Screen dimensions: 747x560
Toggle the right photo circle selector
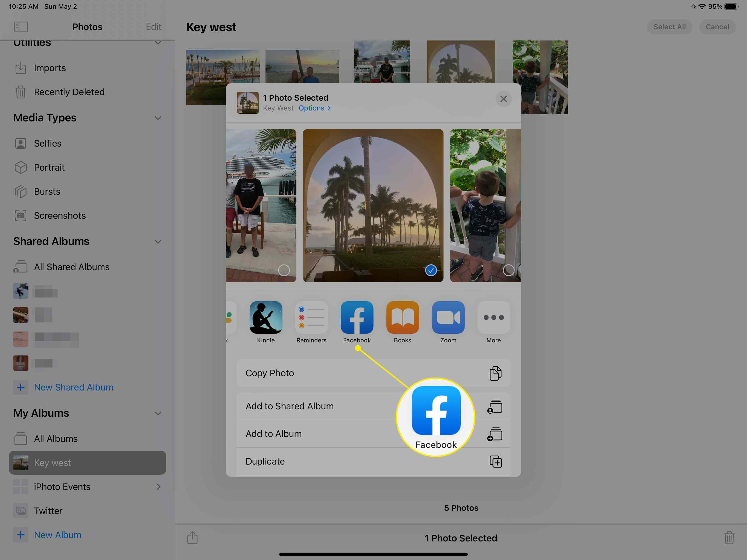(x=509, y=270)
